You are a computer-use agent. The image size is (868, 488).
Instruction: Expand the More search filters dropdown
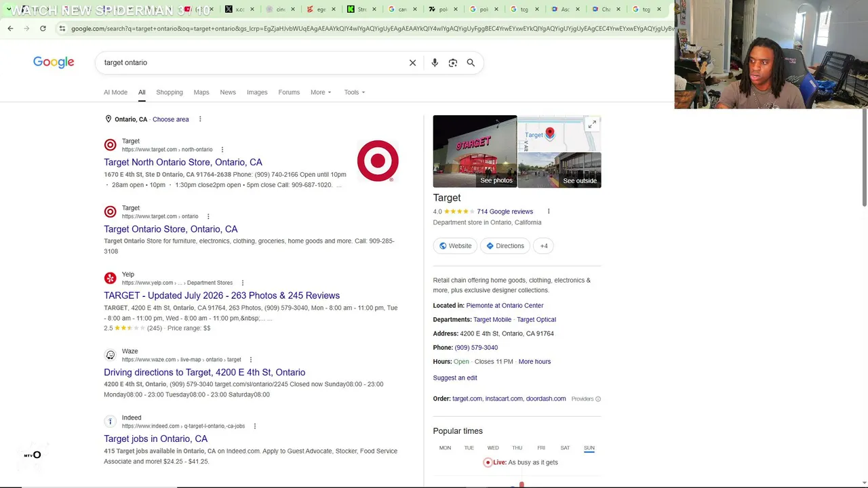click(321, 92)
